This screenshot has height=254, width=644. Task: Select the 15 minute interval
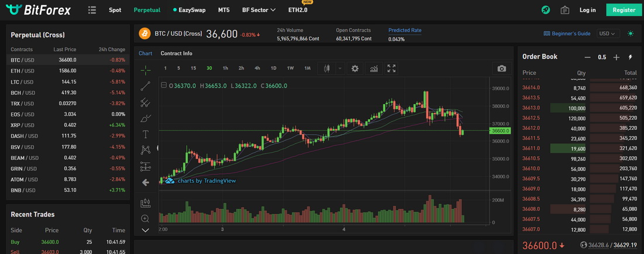(193, 68)
